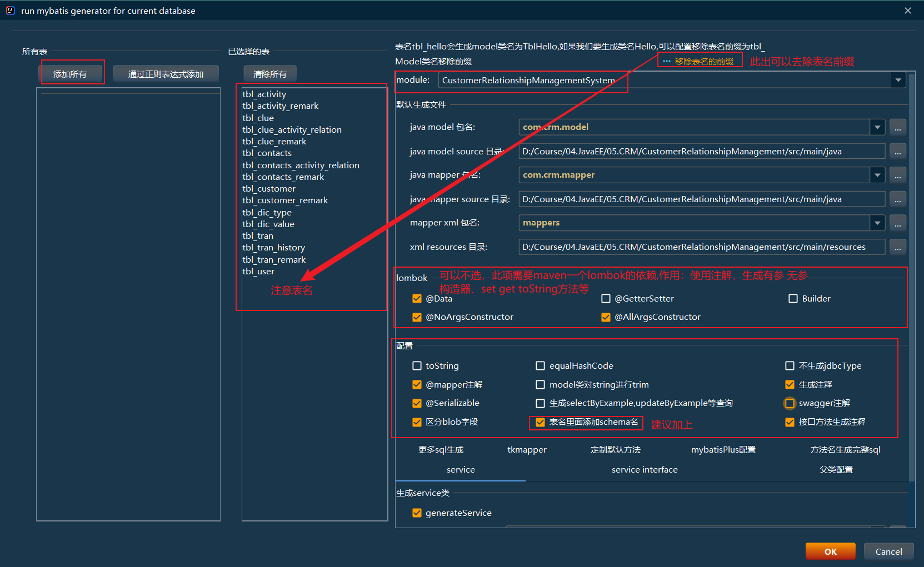Click java mapper source path field
The width and height of the screenshot is (924, 567).
tap(702, 199)
